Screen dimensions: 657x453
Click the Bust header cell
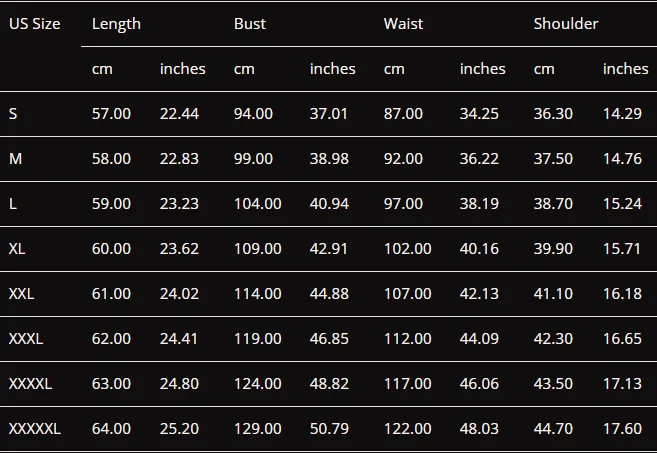[x=250, y=24]
